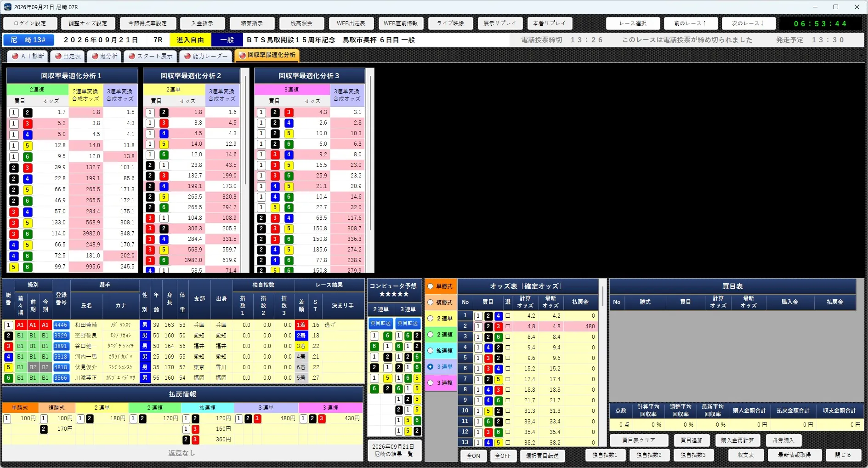Click the 選択買目転送 button
This screenshot has width=868, height=468.
tap(542, 456)
